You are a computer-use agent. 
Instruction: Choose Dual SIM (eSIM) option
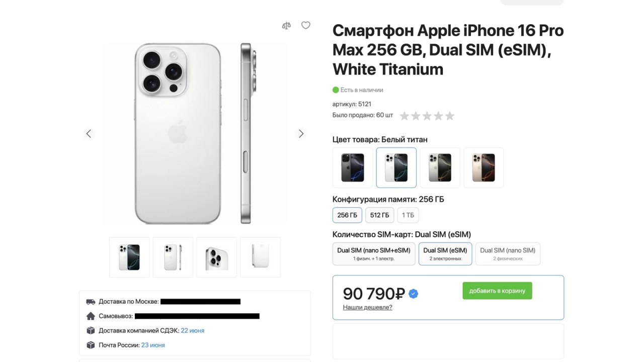445,254
